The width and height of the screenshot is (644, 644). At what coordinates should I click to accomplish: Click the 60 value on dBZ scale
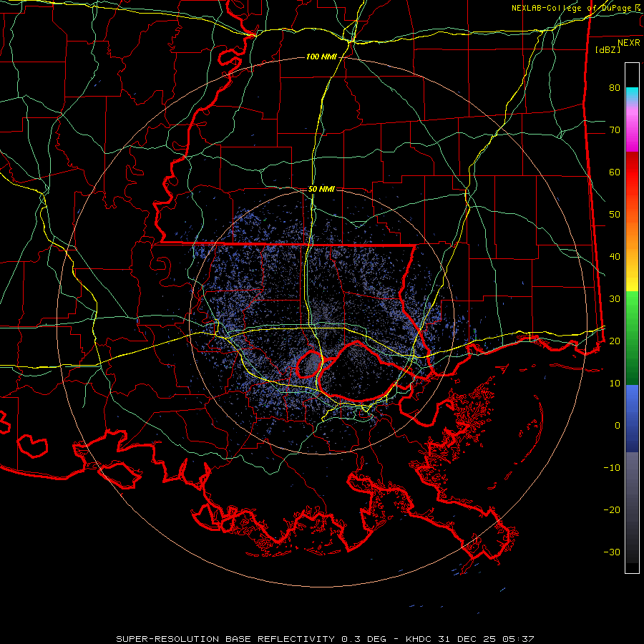615,172
